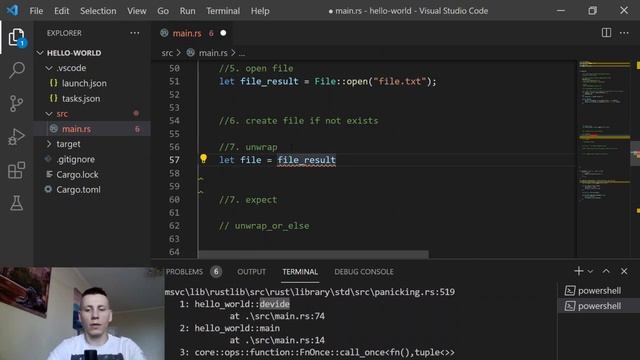Open the Terminal menu

[x=223, y=11]
